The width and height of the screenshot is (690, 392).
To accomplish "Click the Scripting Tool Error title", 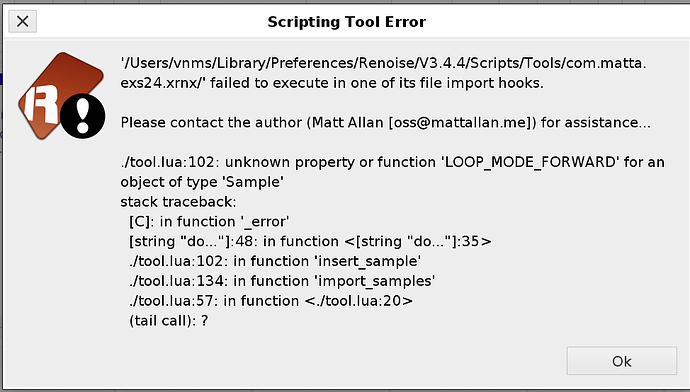I will click(347, 22).
